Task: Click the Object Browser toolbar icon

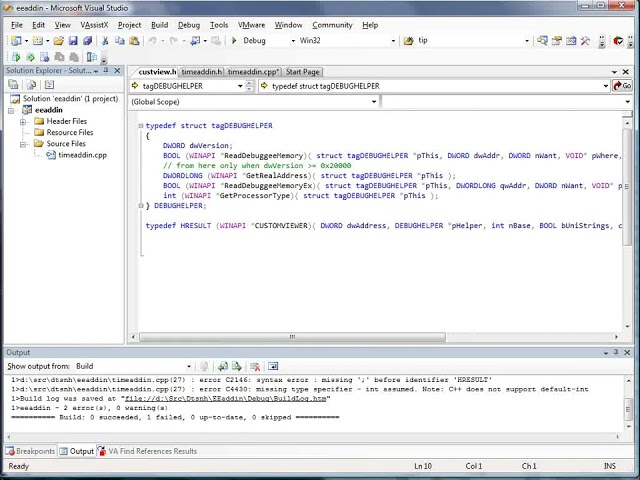Action: click(571, 40)
